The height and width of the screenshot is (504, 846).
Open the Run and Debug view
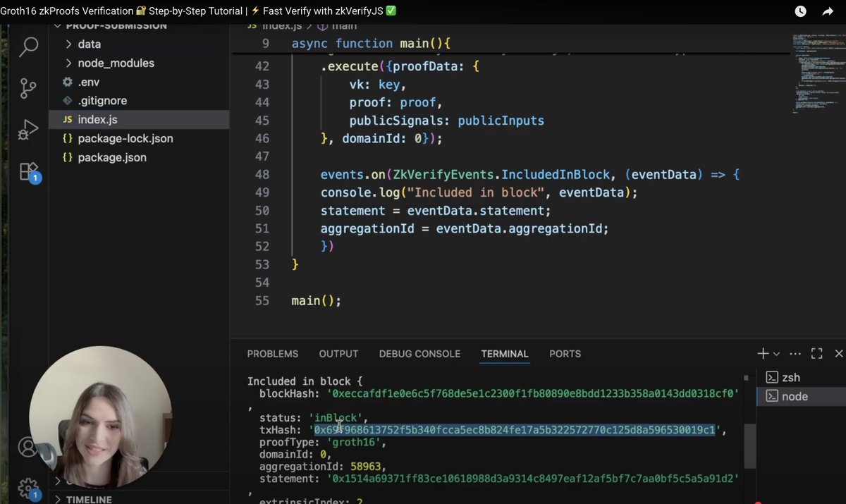tap(28, 130)
